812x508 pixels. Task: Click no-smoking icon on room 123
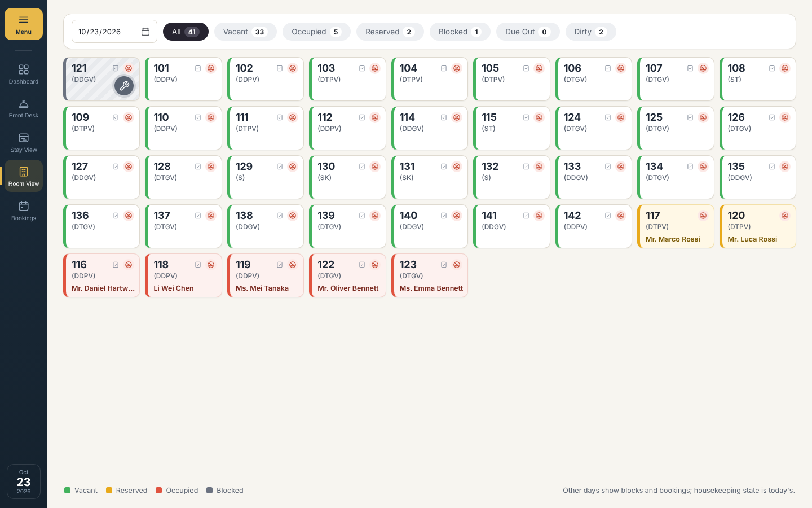tap(457, 265)
